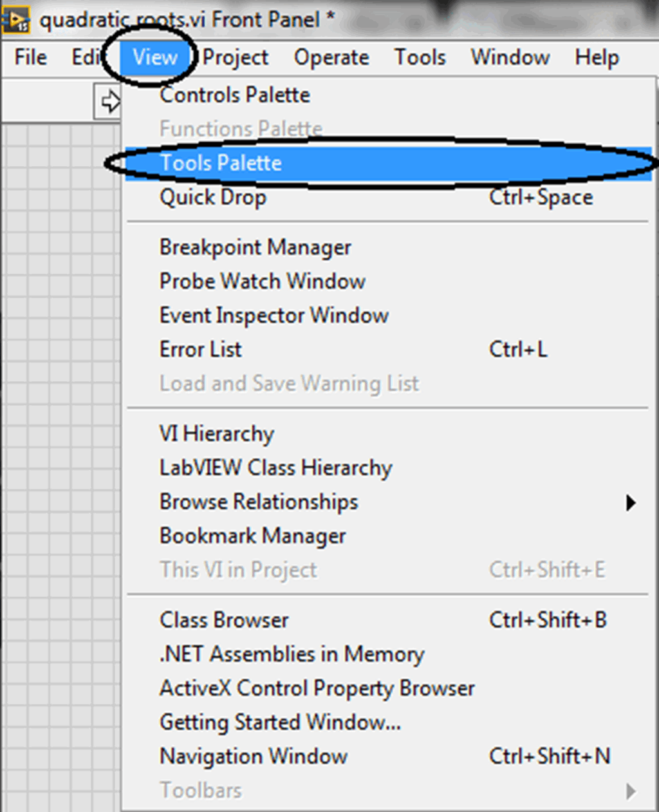Expand the Browse Relationships submenu arrow
Image resolution: width=659 pixels, height=812 pixels.
pos(631,502)
